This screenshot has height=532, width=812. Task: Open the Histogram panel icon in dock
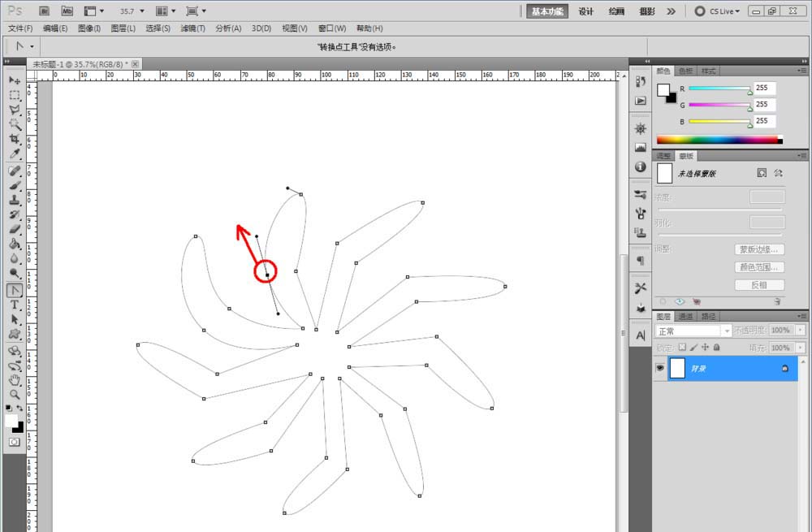(641, 148)
